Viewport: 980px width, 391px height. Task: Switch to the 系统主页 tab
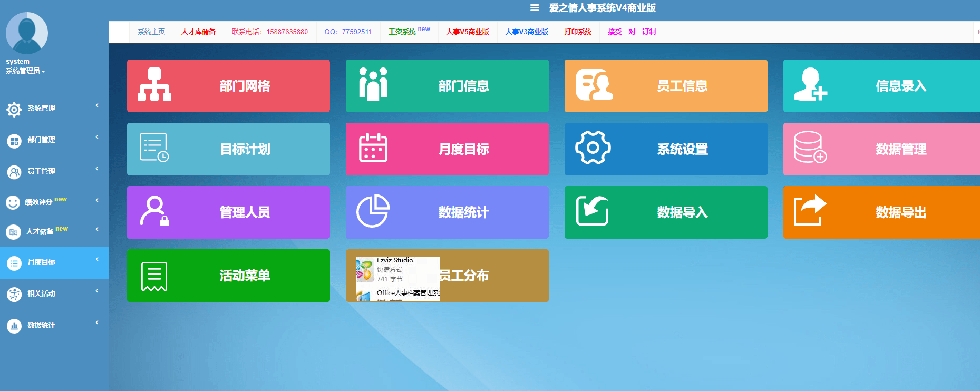[x=151, y=32]
